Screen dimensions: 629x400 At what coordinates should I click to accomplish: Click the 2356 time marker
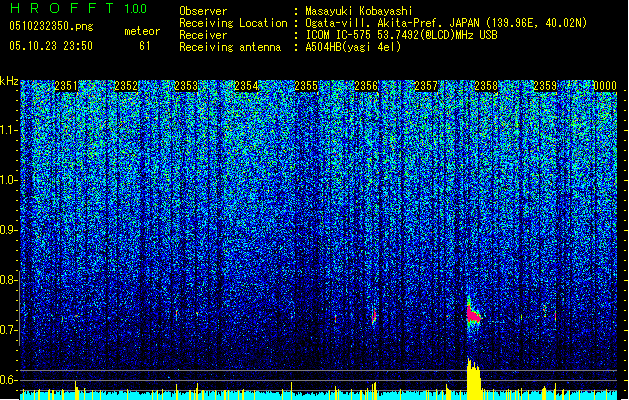366,86
